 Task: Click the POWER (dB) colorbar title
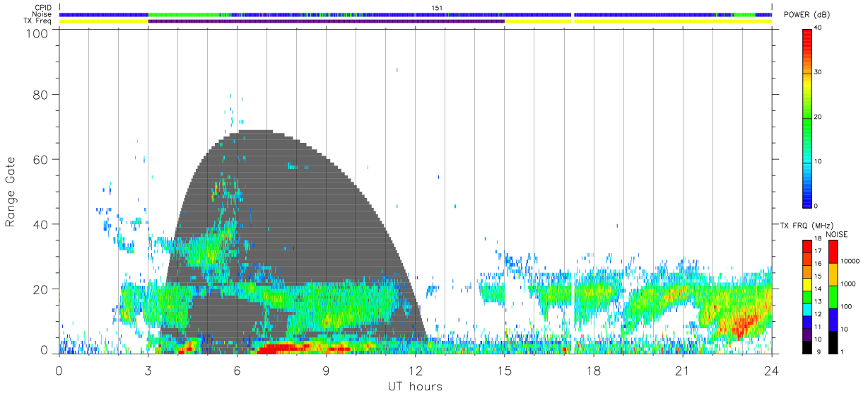tap(807, 15)
